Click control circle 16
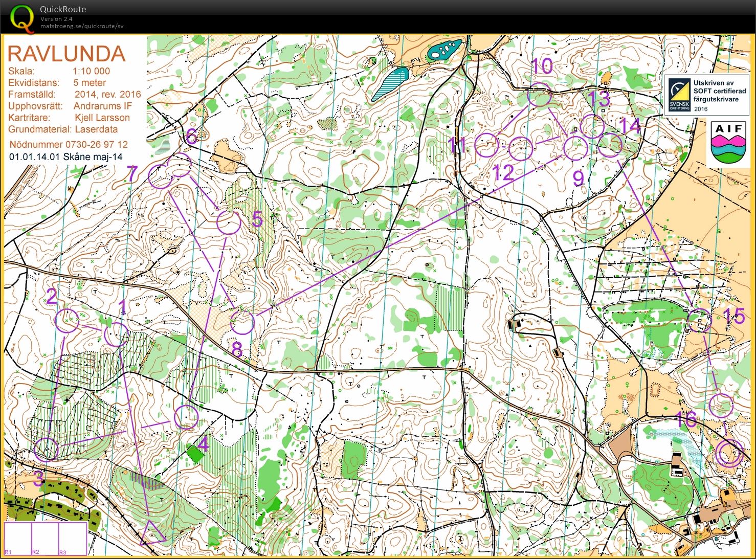Image resolution: width=756 pixels, height=559 pixels. point(721,406)
